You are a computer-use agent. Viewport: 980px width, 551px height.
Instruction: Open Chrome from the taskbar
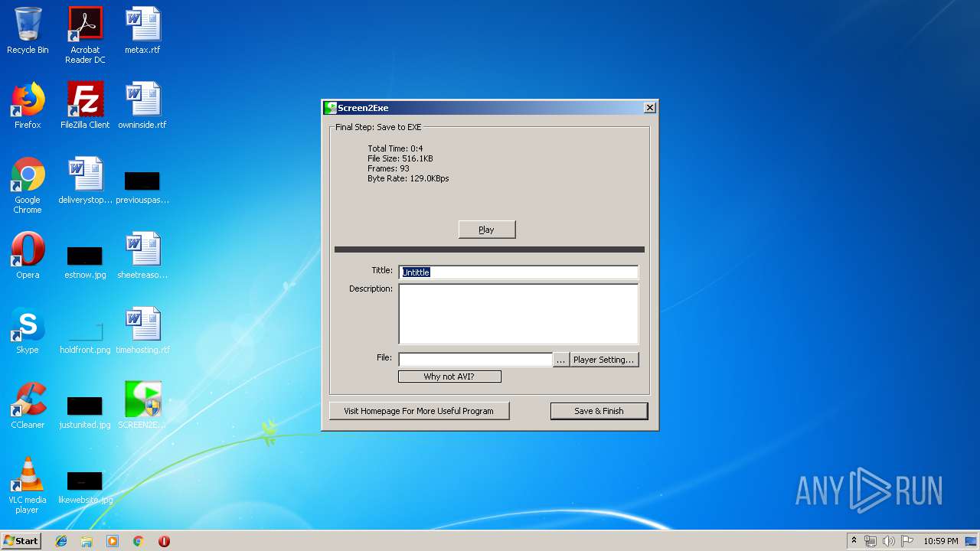[x=139, y=541]
